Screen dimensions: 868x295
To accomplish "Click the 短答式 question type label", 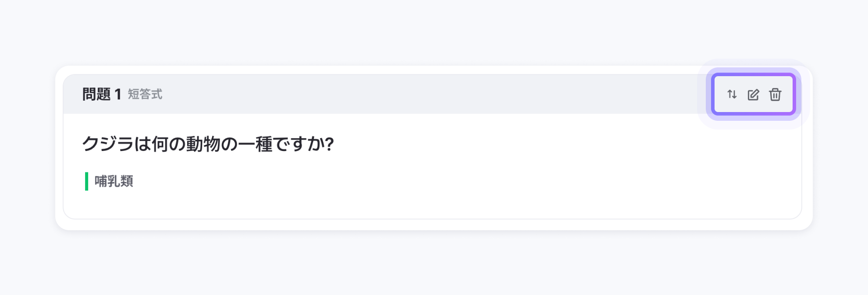I will pos(145,95).
